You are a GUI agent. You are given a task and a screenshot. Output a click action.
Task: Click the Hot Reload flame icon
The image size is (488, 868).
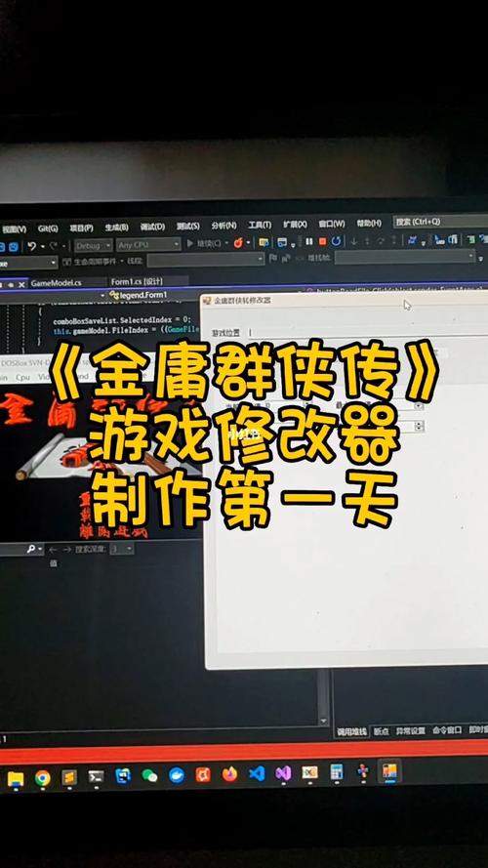[x=238, y=242]
